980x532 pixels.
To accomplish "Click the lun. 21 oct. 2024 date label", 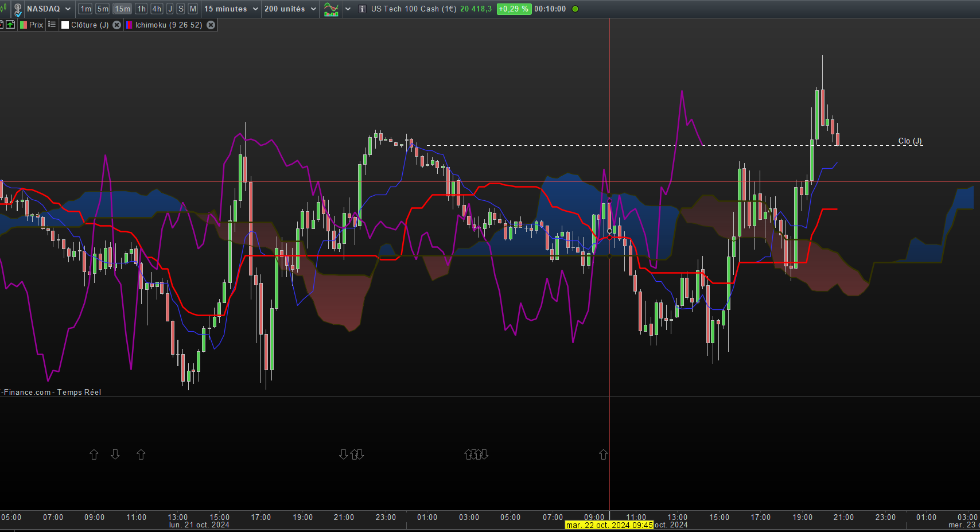I will pyautogui.click(x=199, y=525).
